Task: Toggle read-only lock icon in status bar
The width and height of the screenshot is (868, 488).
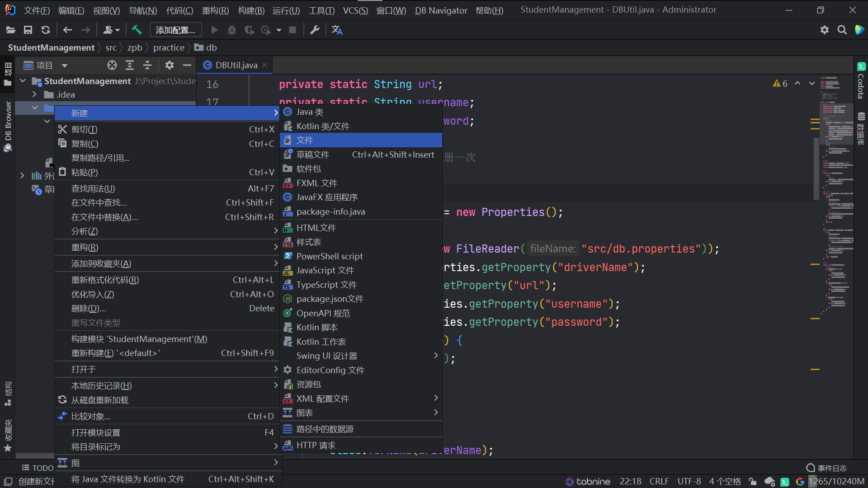Action: click(753, 482)
